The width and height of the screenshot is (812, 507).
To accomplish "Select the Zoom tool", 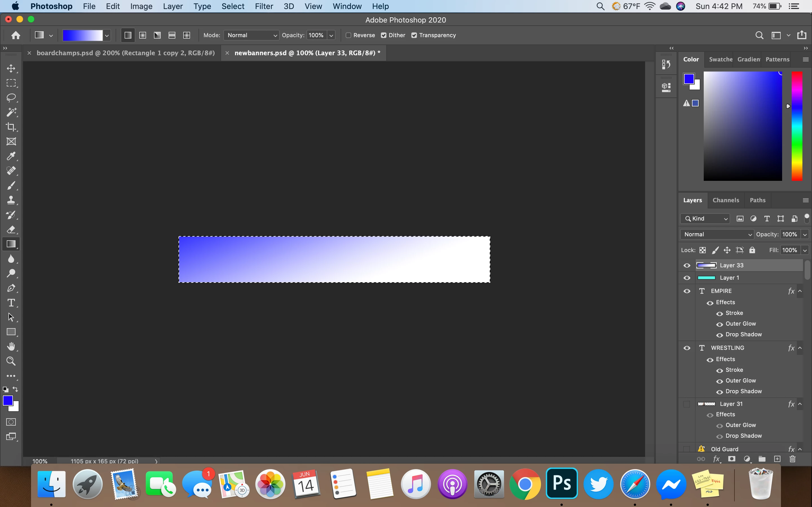I will tap(11, 361).
